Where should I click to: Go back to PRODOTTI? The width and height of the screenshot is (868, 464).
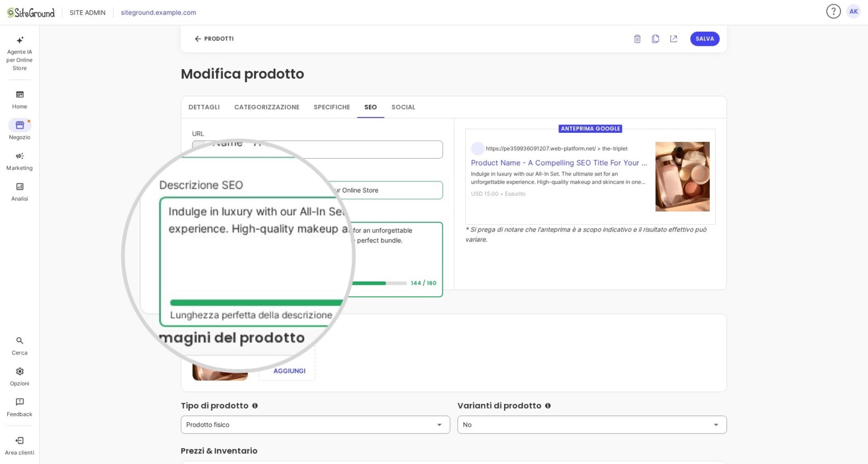click(214, 39)
